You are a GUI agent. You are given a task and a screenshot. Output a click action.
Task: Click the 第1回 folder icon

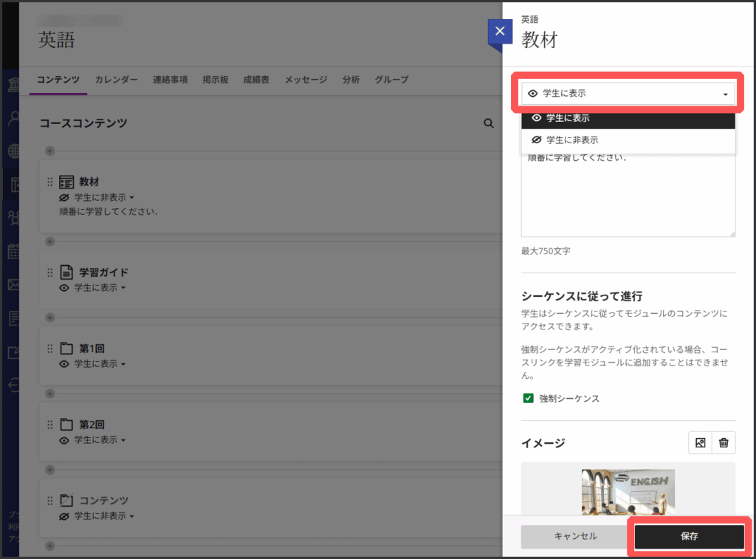(66, 349)
